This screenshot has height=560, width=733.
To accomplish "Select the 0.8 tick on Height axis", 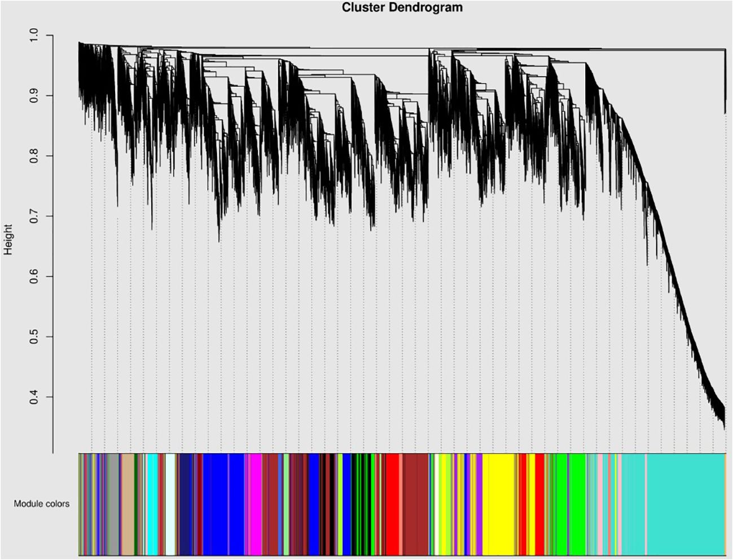I will [x=35, y=156].
